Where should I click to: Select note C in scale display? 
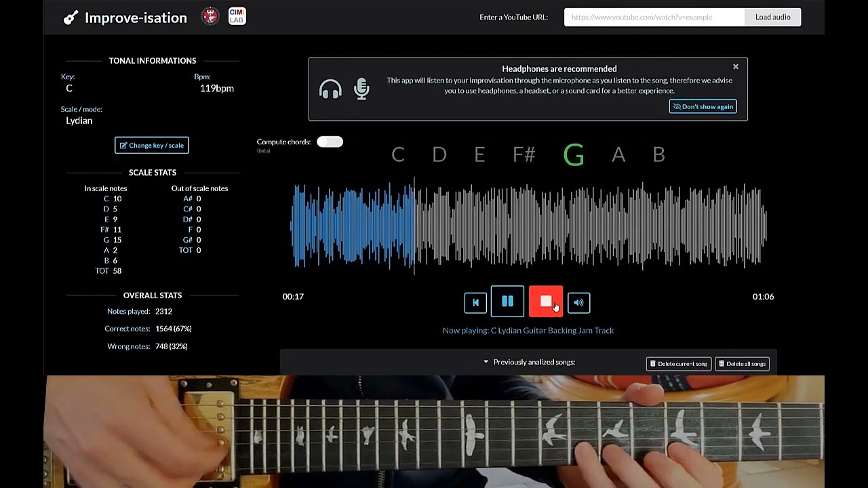398,155
